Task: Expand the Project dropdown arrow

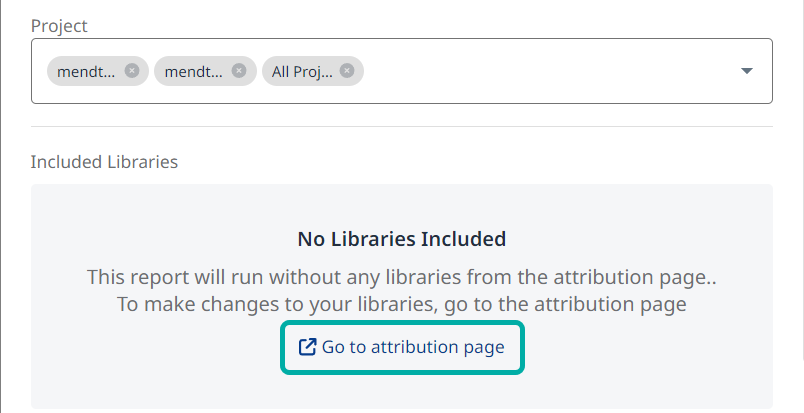Action: [x=746, y=71]
